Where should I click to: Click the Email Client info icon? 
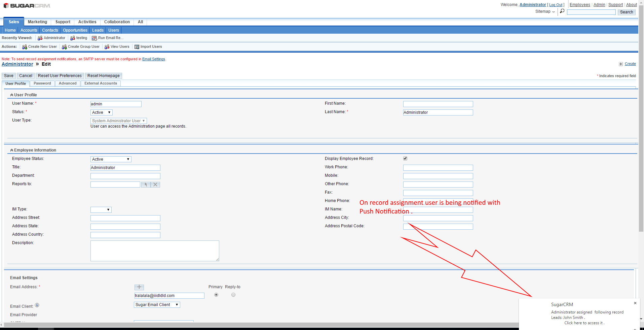coord(37,305)
